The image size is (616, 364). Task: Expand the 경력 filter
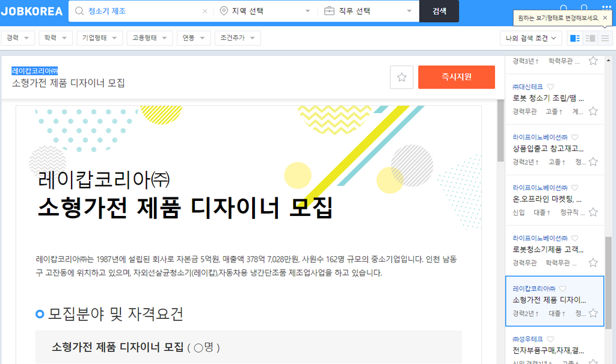[x=18, y=38]
